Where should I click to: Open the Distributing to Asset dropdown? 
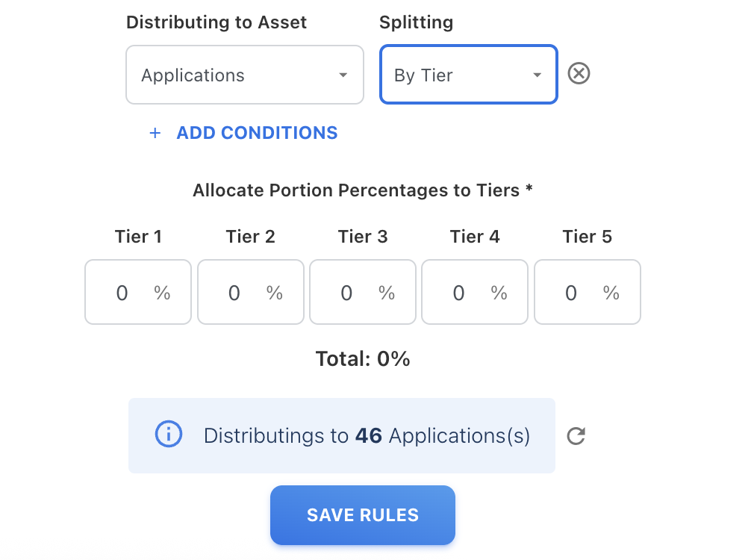pyautogui.click(x=244, y=75)
